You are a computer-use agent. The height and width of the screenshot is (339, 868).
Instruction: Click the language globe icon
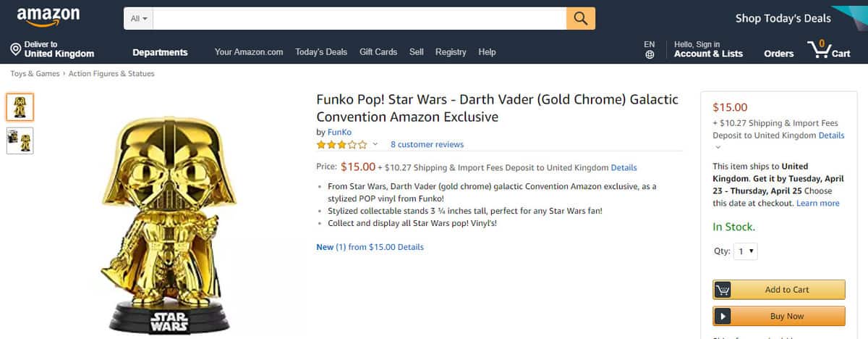click(650, 54)
